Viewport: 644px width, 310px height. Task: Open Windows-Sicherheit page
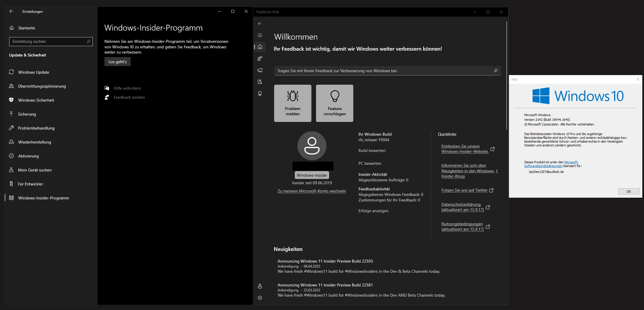(36, 100)
